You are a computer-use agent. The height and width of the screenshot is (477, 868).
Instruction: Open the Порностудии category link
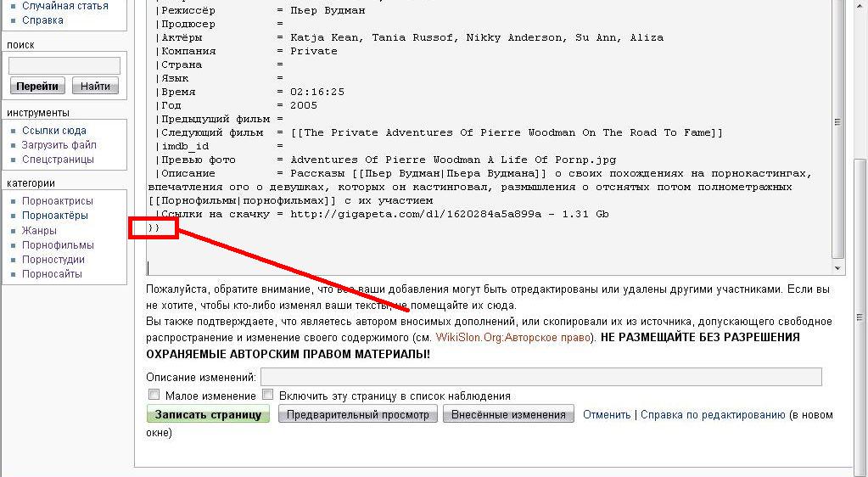pyautogui.click(x=53, y=260)
